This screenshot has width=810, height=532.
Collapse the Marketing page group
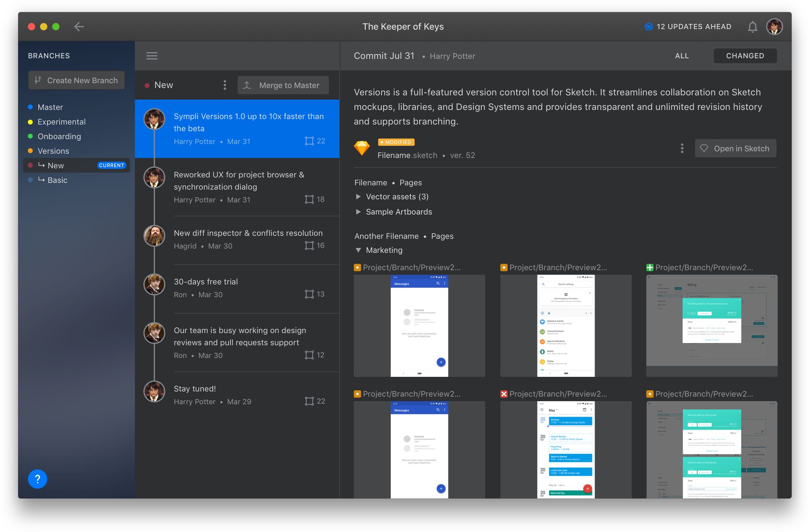coord(358,250)
